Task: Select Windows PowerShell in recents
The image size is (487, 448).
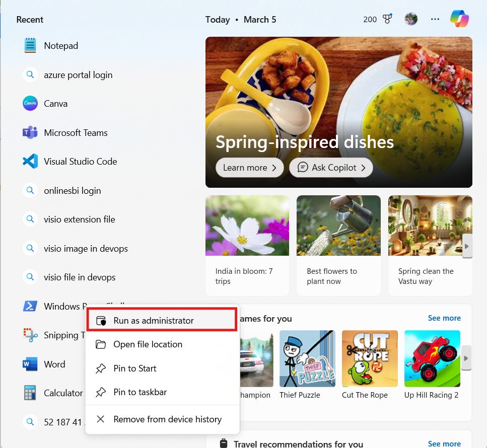Action: (x=60, y=306)
